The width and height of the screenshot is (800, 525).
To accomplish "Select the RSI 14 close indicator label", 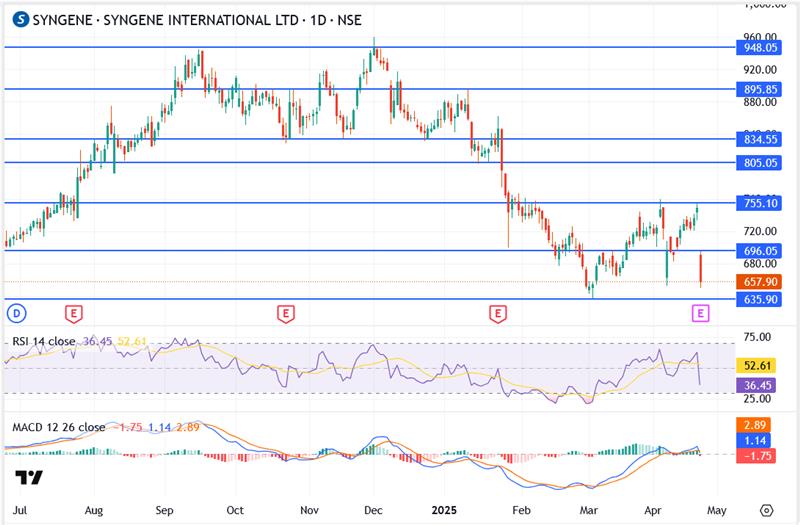I will coord(45,341).
